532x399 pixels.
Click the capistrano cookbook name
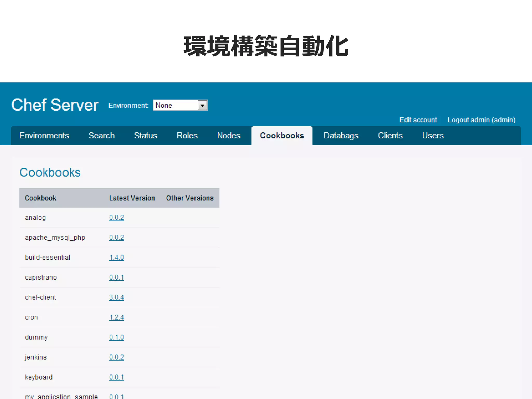[41, 278]
